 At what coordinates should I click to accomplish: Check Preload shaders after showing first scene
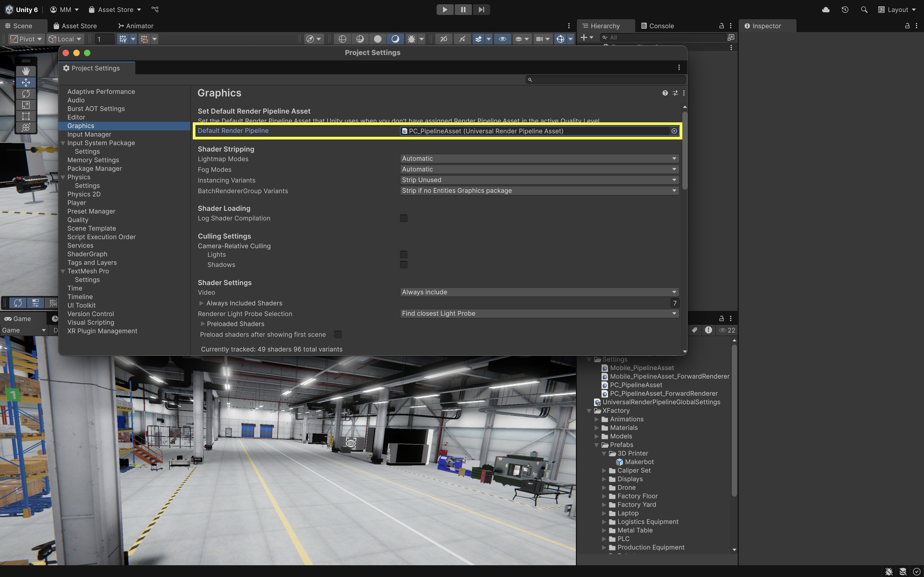pos(338,335)
